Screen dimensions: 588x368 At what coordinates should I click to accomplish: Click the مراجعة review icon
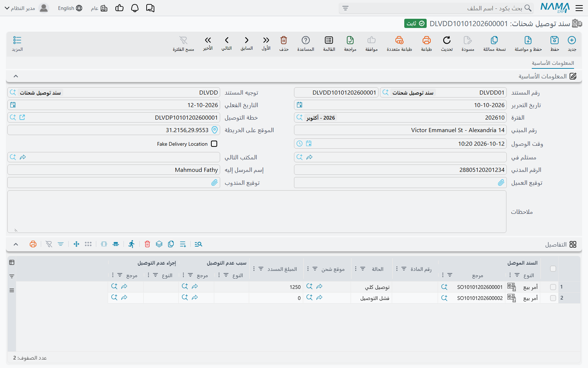coord(350,40)
